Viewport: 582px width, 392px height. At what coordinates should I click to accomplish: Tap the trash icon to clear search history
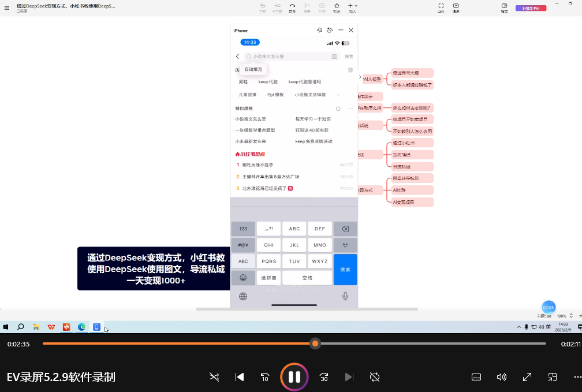coord(350,70)
